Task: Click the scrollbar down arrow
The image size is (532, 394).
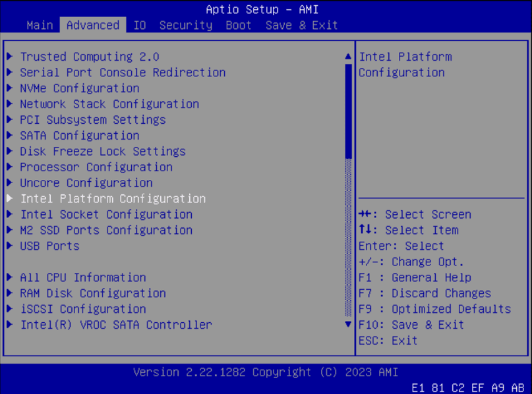Action: coord(347,324)
